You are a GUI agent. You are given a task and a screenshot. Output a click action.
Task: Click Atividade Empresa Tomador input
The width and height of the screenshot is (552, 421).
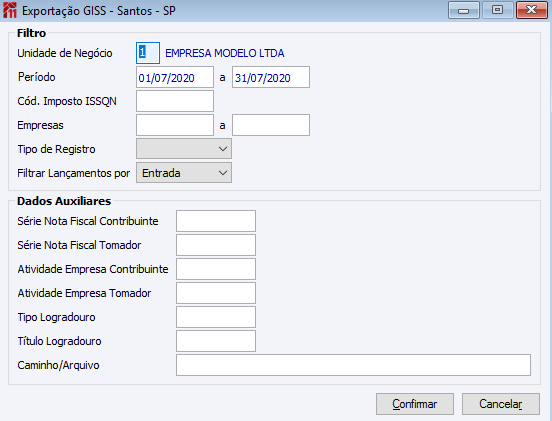point(216,293)
